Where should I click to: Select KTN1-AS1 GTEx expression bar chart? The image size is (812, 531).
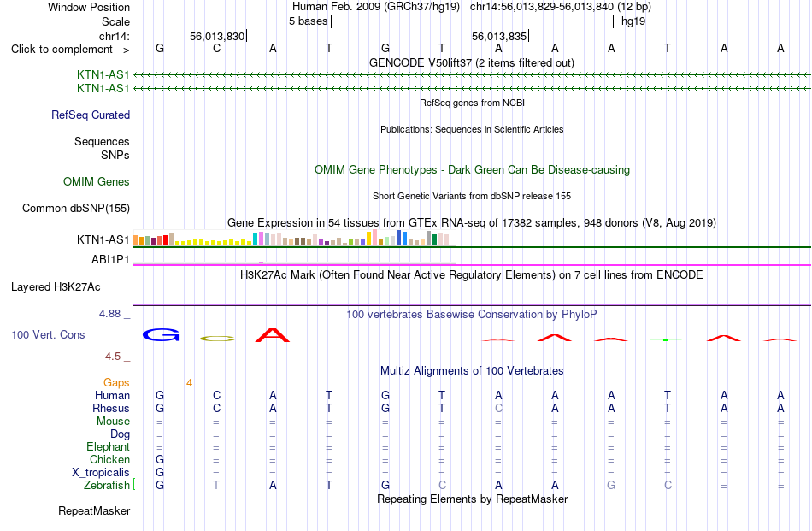coord(294,239)
